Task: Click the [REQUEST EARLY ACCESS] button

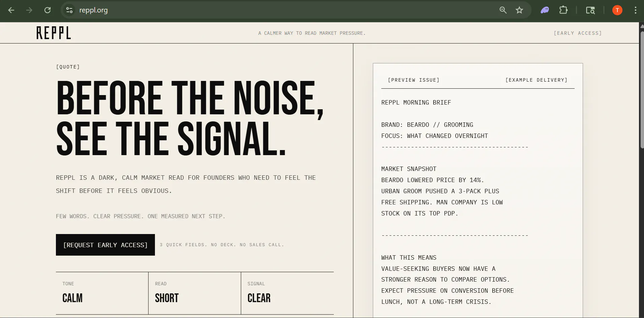Action: (105, 245)
